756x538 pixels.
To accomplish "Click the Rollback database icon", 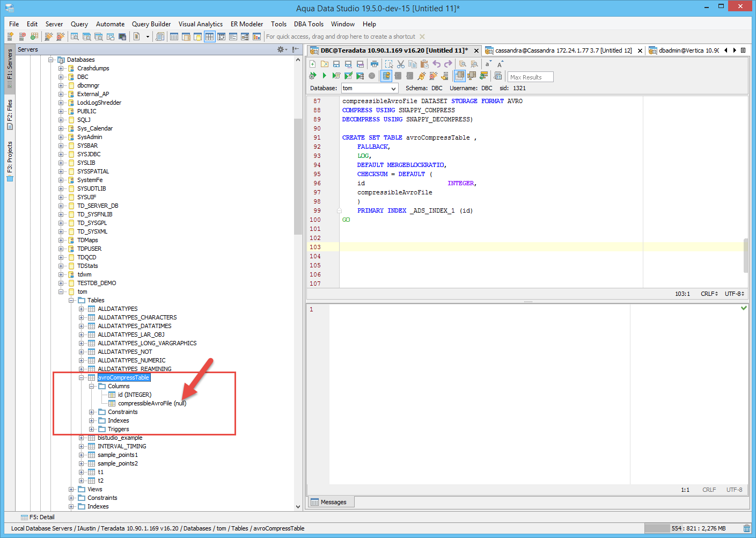I will click(410, 76).
